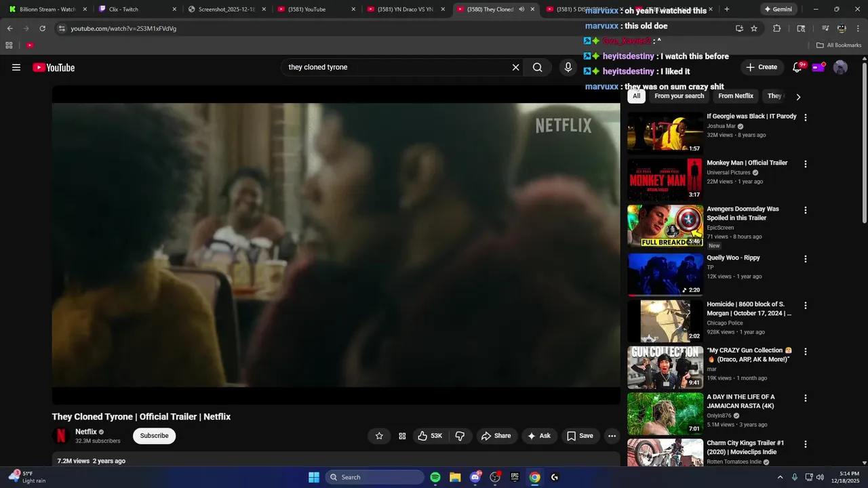Image resolution: width=868 pixels, height=488 pixels.
Task: Open the Create button
Action: 762,67
